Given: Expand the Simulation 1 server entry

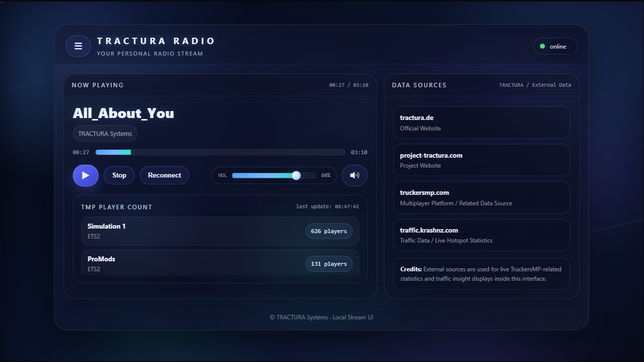Looking at the screenshot, I should coord(220,231).
